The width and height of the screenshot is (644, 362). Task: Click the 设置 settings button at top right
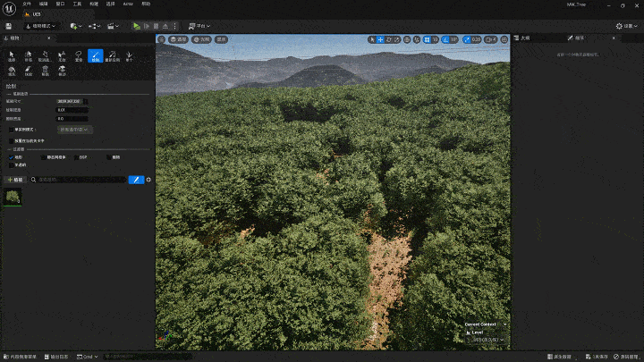pos(628,26)
